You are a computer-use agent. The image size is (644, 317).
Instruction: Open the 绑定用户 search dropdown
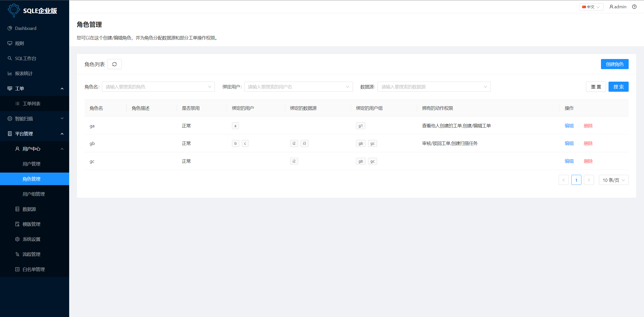(x=298, y=87)
